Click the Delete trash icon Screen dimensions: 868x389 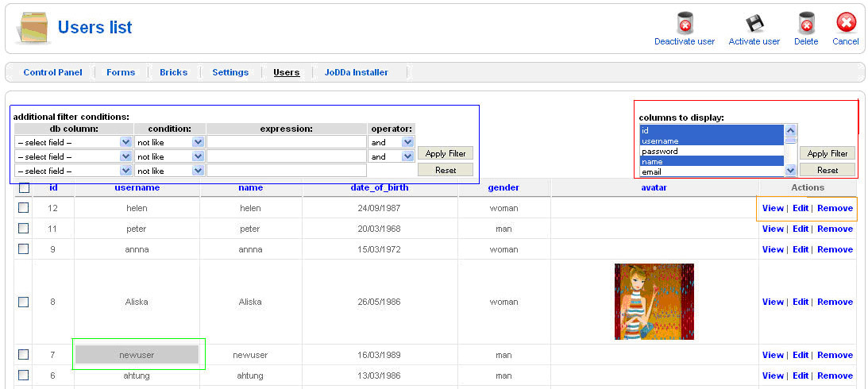tap(806, 24)
